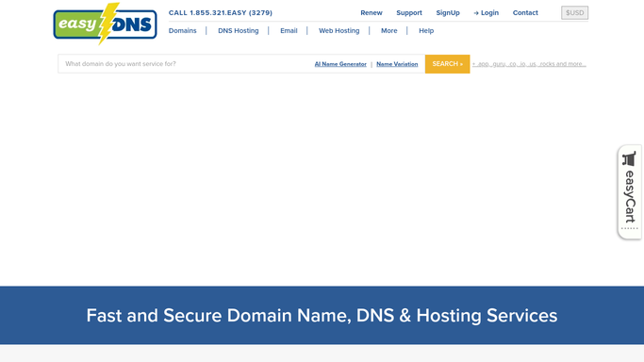Screen dimensions: 644x362
Task: Open the Contact page
Action: click(x=525, y=12)
